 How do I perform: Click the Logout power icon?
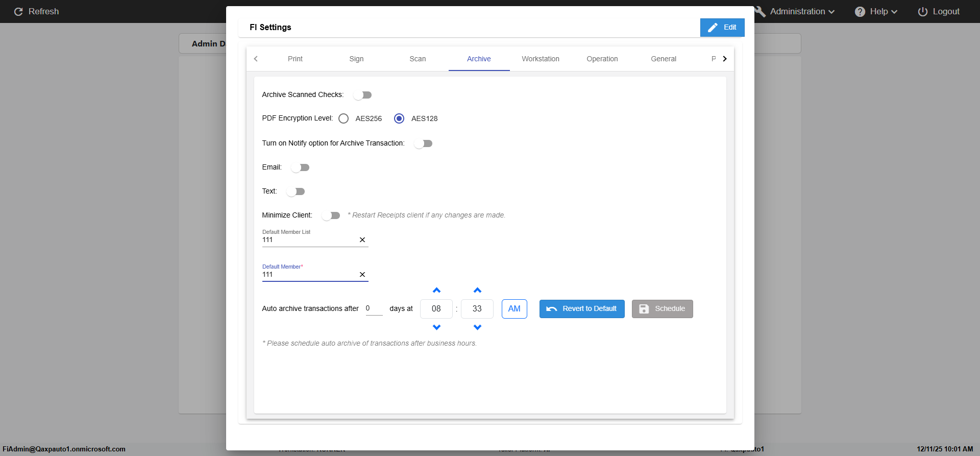[922, 12]
